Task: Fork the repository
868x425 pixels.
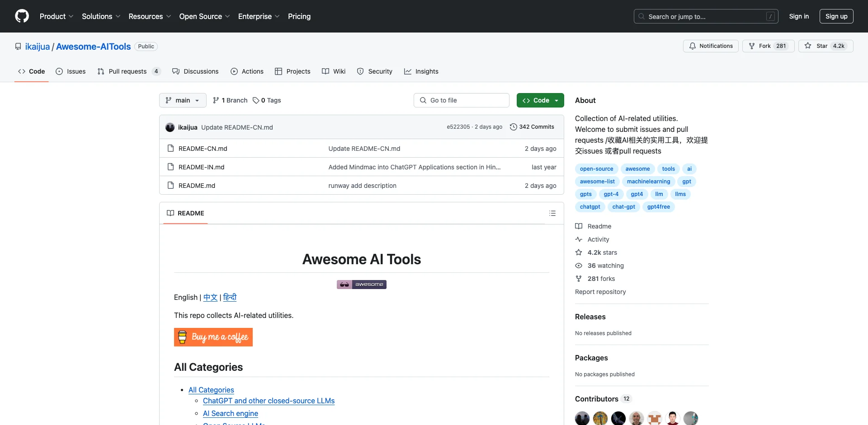Action: coord(768,46)
